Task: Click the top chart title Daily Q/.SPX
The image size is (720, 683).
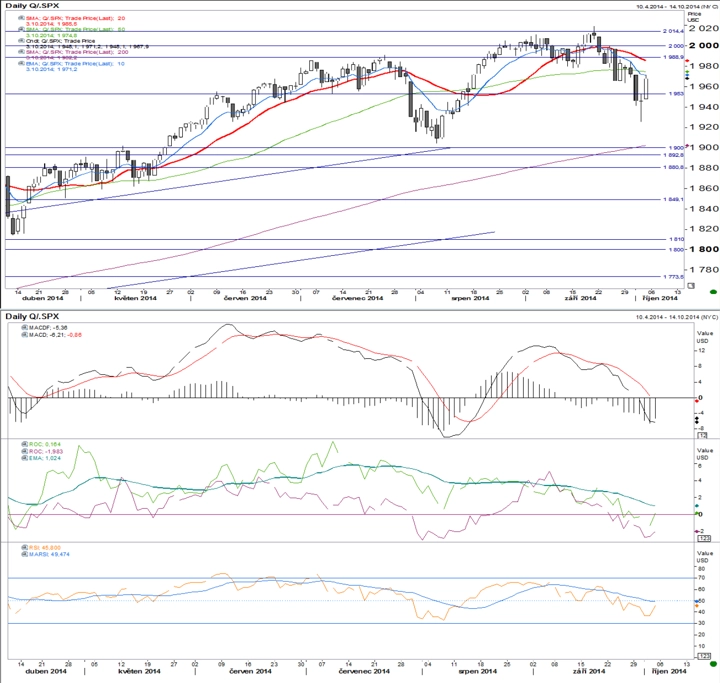Action: [32, 6]
